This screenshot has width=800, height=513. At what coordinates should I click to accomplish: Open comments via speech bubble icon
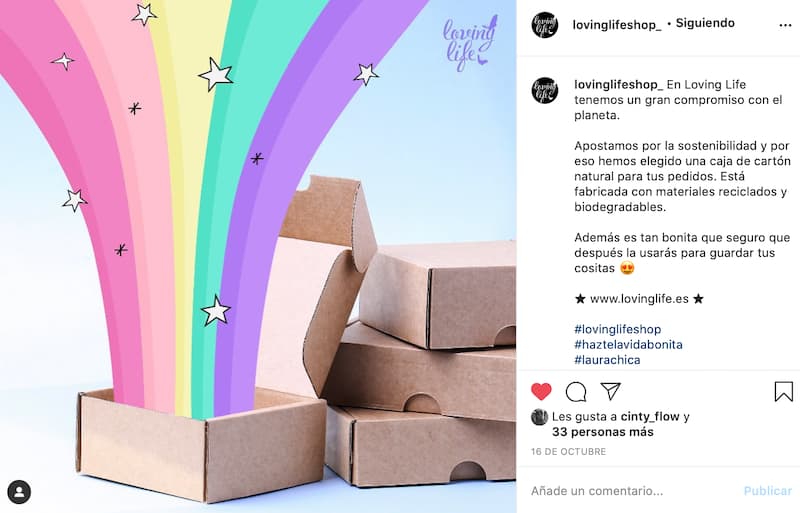(576, 392)
